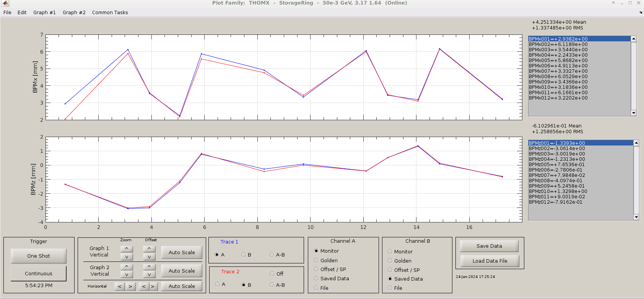The width and height of the screenshot is (644, 299).
Task: Click the dock arrow at the menu bar's right end
Action: [641, 13]
